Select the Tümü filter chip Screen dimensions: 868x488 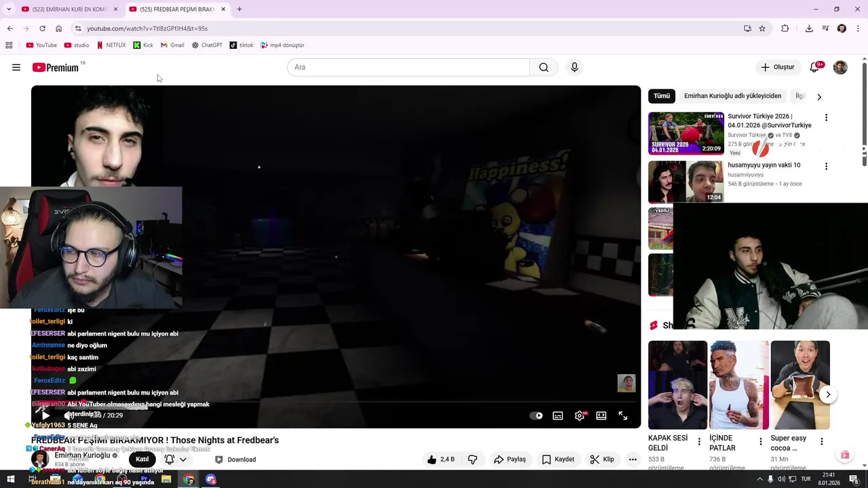pos(662,96)
